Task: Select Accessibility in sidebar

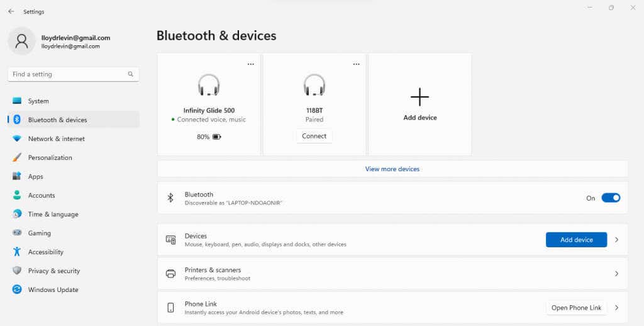Action: click(74, 252)
